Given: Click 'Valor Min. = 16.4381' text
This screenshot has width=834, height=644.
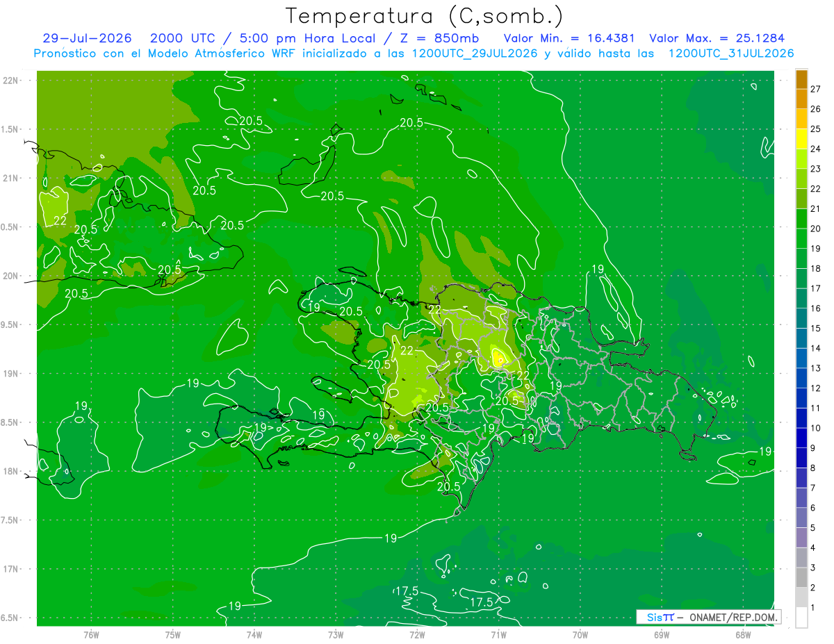Looking at the screenshot, I should 569,38.
